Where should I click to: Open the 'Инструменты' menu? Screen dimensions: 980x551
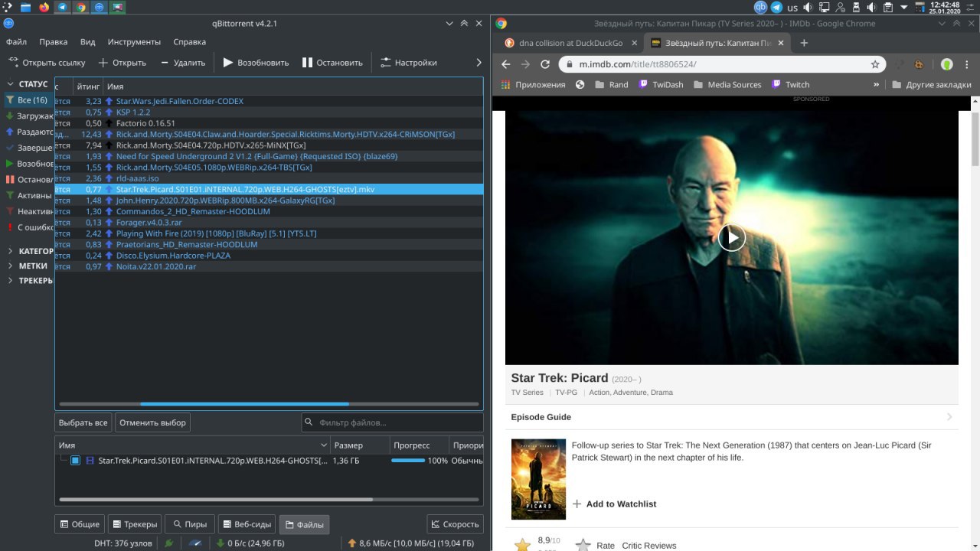[x=134, y=42]
